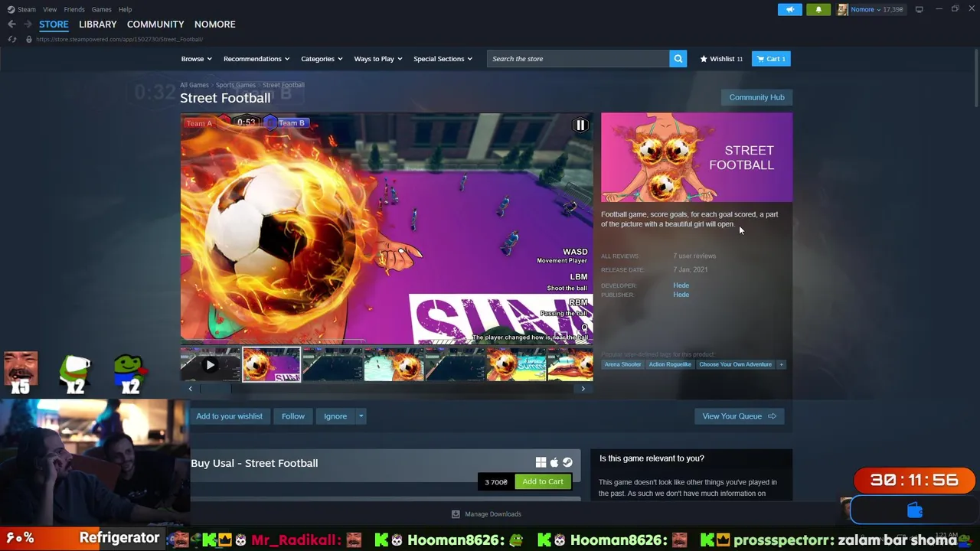Click the green Add to Cart button
The width and height of the screenshot is (980, 551).
[543, 481]
